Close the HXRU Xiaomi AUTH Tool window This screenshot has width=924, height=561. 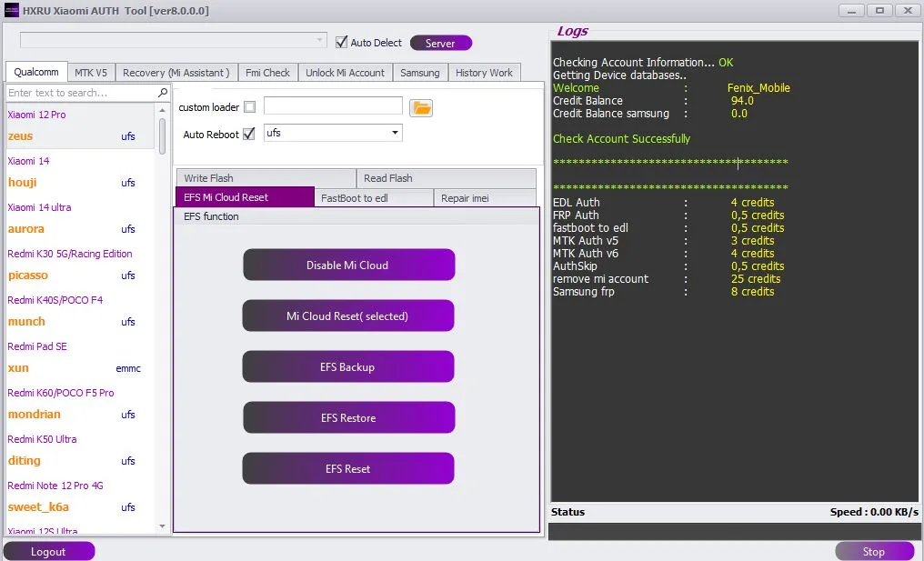click(909, 11)
